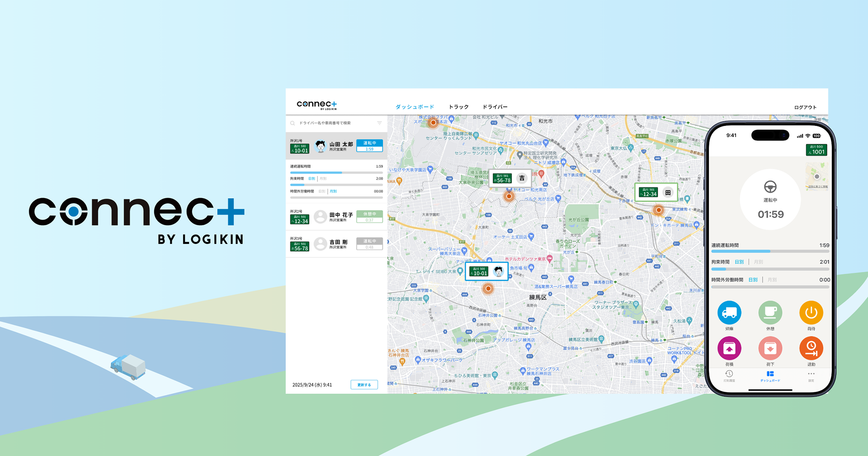Expand driver 吉田 剛 list entry
Image resolution: width=868 pixels, height=456 pixels.
(336, 244)
